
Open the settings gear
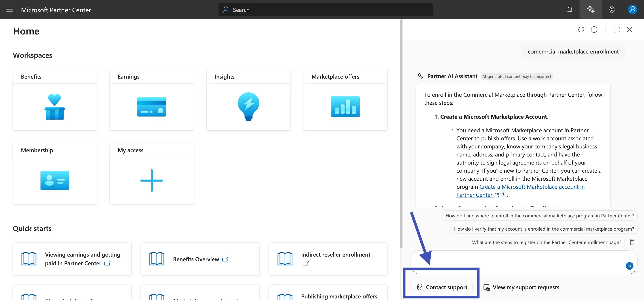click(612, 10)
